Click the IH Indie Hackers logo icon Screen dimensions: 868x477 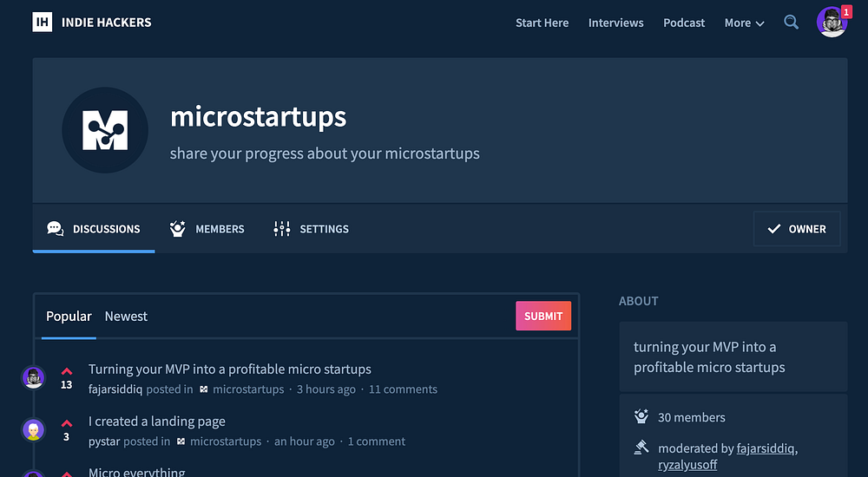point(42,23)
